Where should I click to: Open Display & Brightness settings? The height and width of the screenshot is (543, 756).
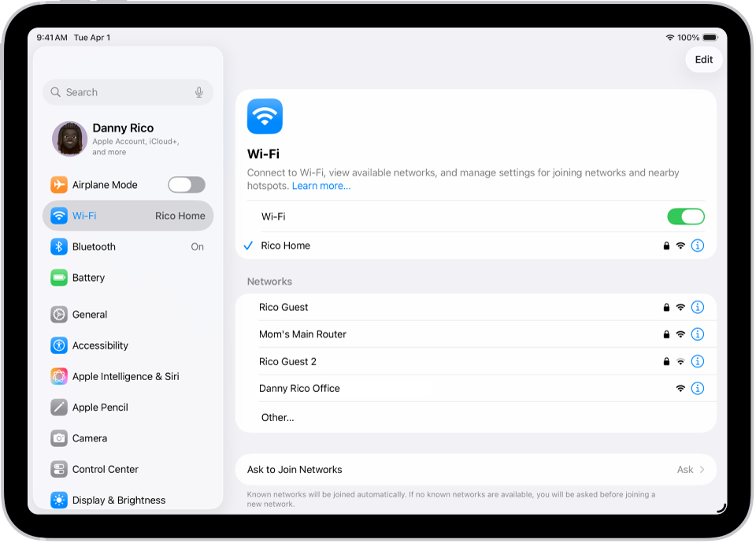128,501
